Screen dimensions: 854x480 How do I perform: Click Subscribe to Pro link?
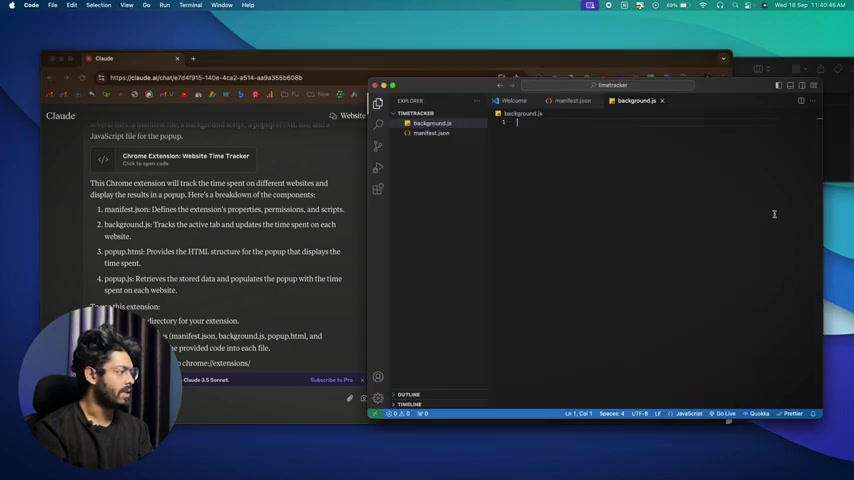[x=331, y=380]
